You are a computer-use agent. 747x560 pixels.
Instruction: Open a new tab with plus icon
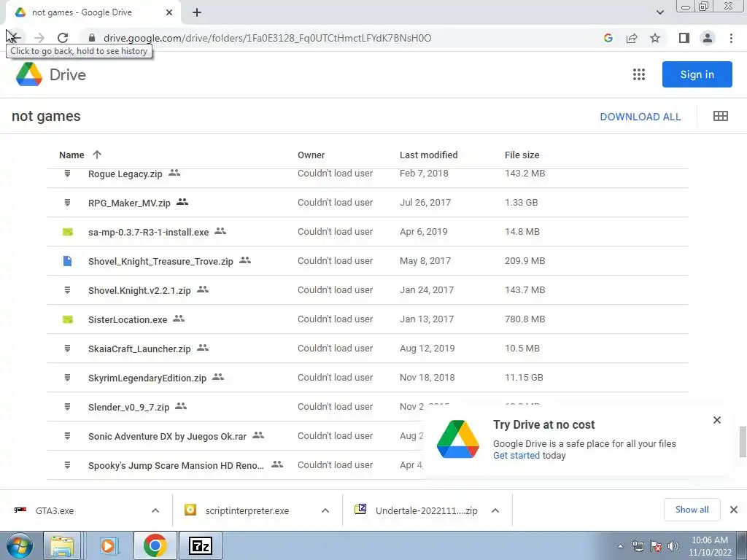pos(197,12)
